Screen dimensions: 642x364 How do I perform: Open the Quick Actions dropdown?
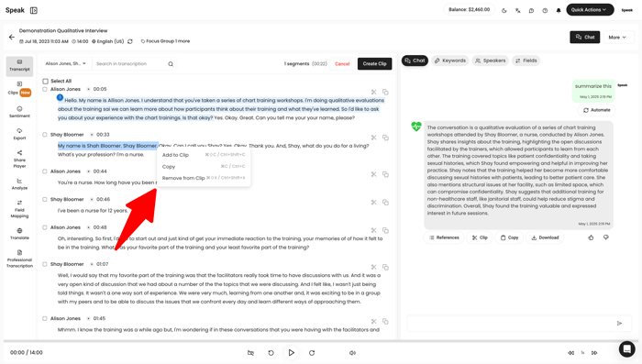click(590, 10)
